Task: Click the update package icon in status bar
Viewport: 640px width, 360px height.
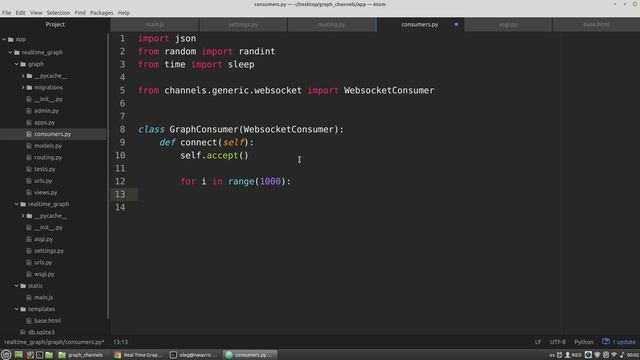Action: [x=606, y=341]
